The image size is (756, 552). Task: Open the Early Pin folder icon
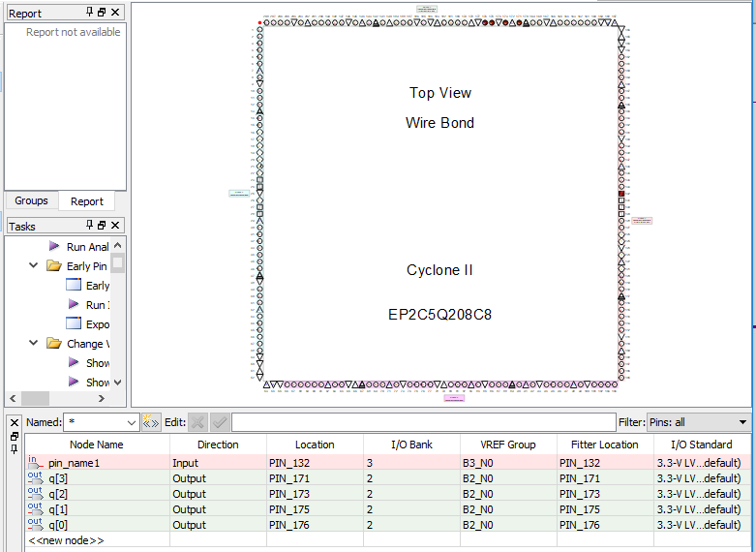tap(54, 265)
